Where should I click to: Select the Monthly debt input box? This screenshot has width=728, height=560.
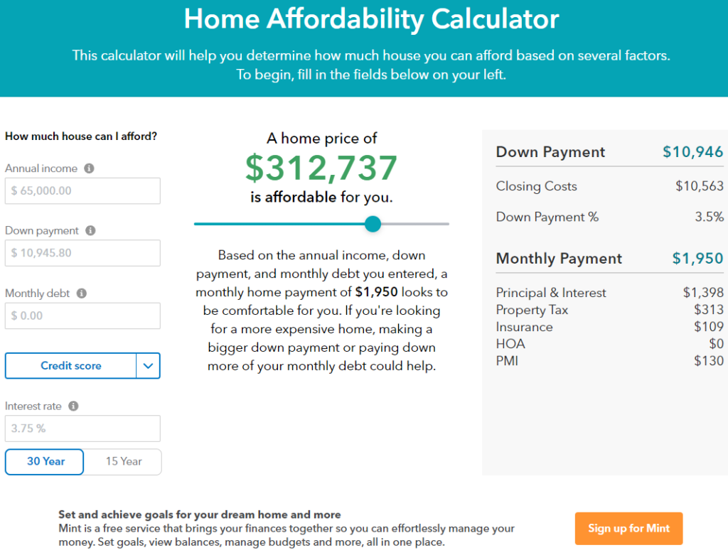(82, 316)
